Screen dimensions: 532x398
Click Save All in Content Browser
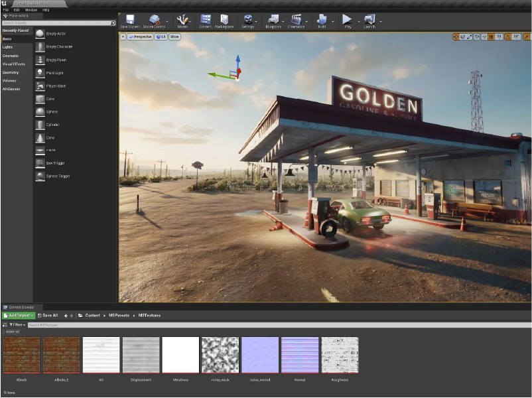pyautogui.click(x=48, y=316)
